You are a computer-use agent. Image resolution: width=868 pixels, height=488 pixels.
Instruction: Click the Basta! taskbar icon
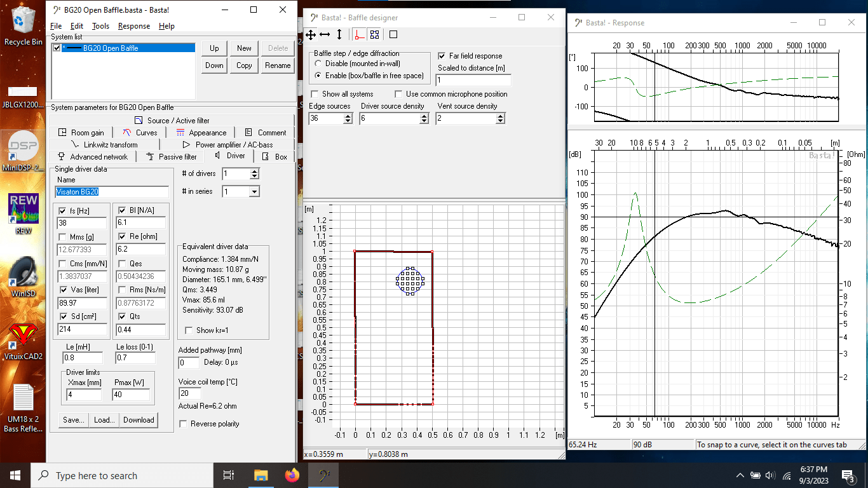323,475
